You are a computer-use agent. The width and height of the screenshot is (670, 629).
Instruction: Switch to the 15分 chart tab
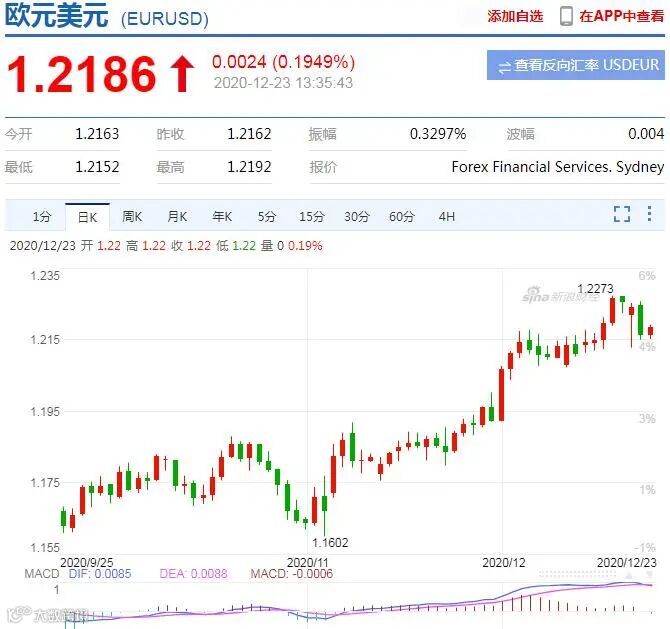311,217
